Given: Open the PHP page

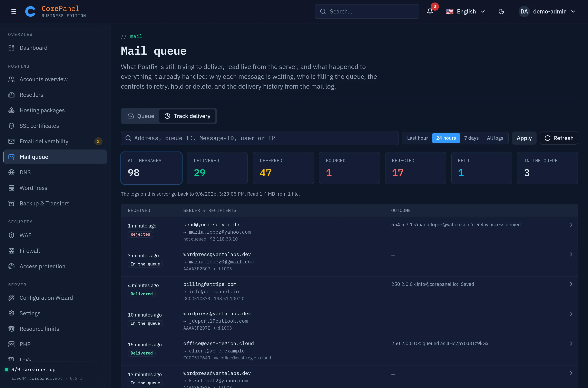Looking at the screenshot, I should pyautogui.click(x=55, y=344).
